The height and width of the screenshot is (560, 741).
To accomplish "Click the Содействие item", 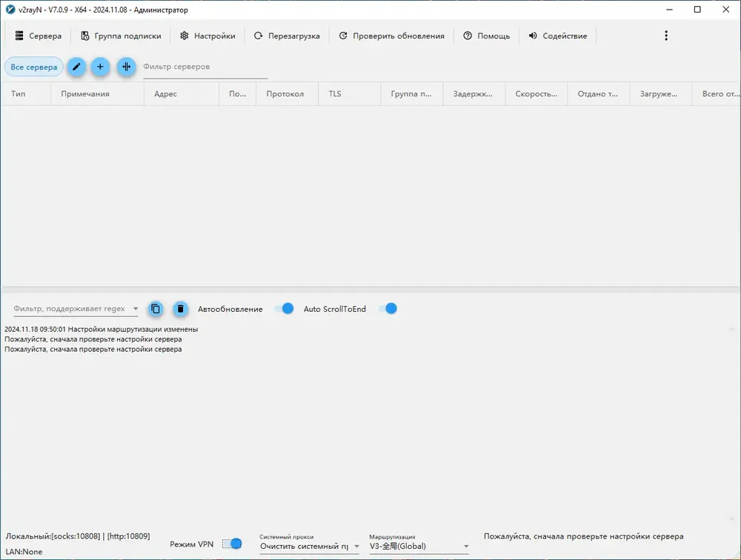I will click(x=558, y=36).
